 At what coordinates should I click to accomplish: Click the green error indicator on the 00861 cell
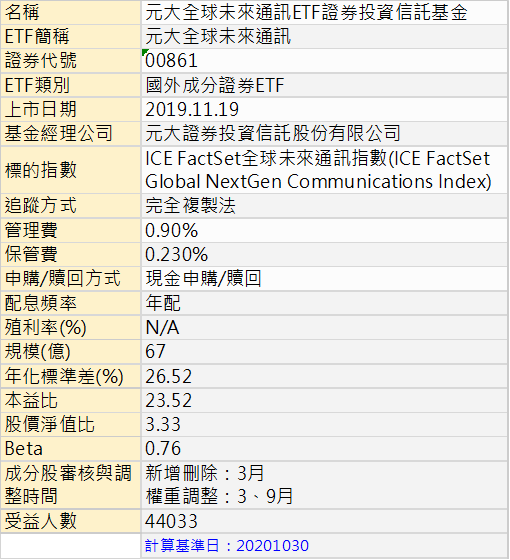(144, 52)
